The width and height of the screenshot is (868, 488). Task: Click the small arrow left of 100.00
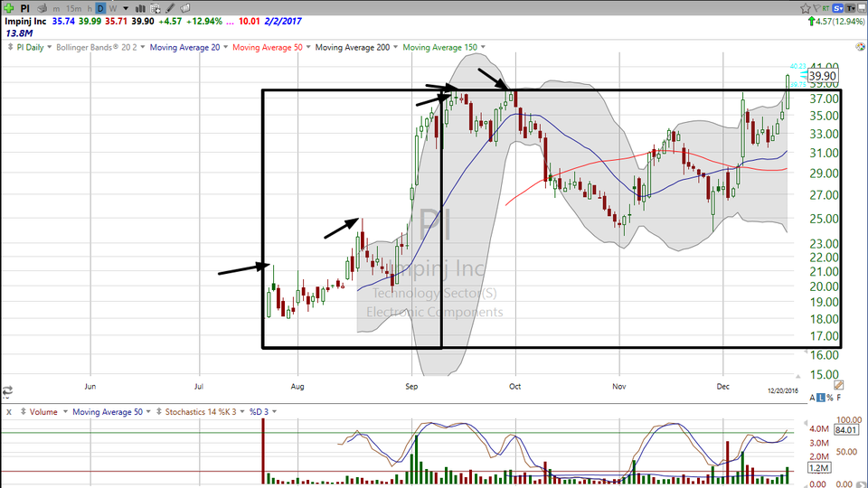coord(806,423)
